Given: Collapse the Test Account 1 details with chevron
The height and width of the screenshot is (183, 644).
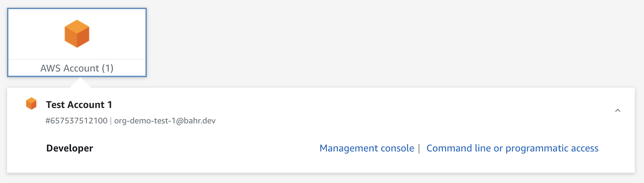Looking at the screenshot, I should pyautogui.click(x=618, y=110).
